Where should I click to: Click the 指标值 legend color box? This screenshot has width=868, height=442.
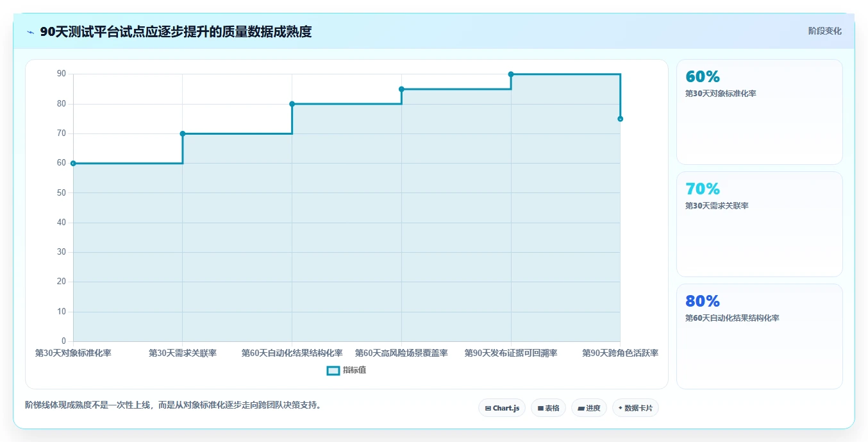pyautogui.click(x=333, y=370)
